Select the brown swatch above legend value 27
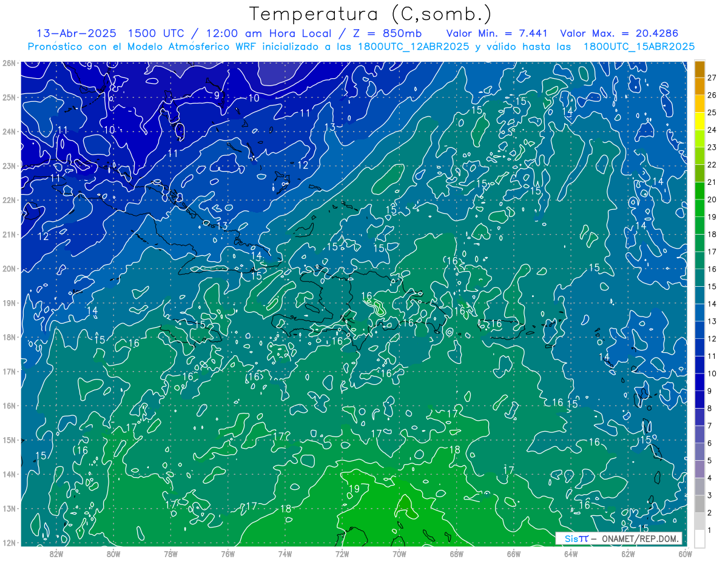The image size is (728, 562). pos(700,69)
